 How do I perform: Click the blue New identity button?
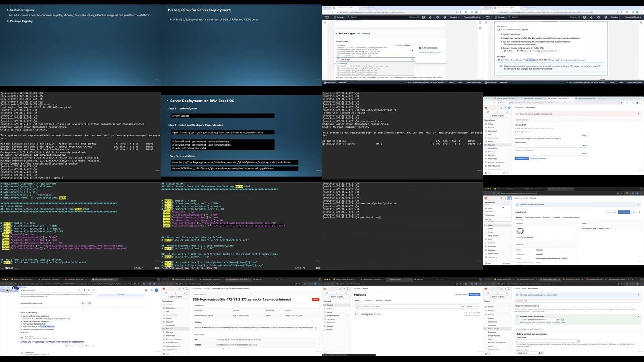click(x=624, y=212)
